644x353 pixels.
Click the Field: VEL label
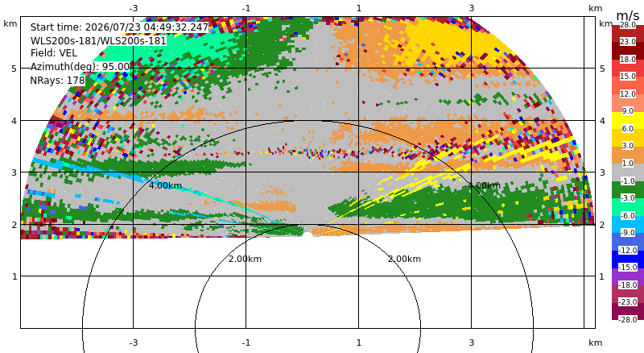54,53
